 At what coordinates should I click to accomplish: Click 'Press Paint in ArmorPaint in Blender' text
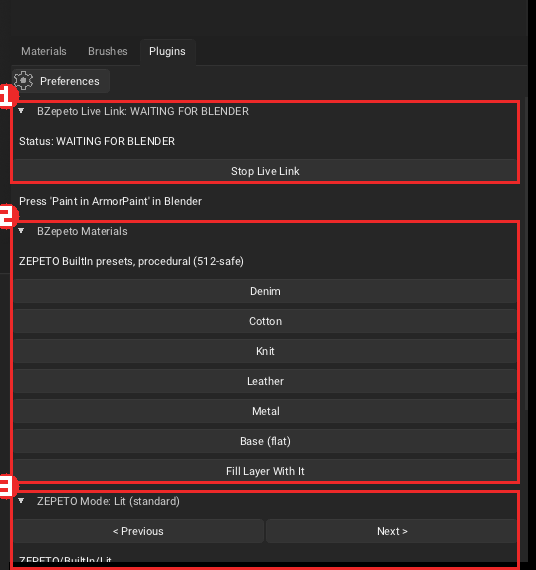pyautogui.click(x=110, y=201)
